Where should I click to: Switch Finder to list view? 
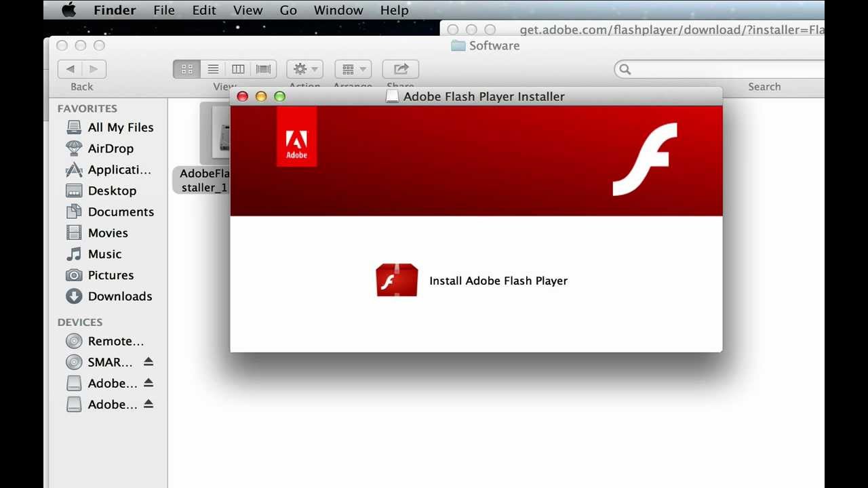coord(213,68)
